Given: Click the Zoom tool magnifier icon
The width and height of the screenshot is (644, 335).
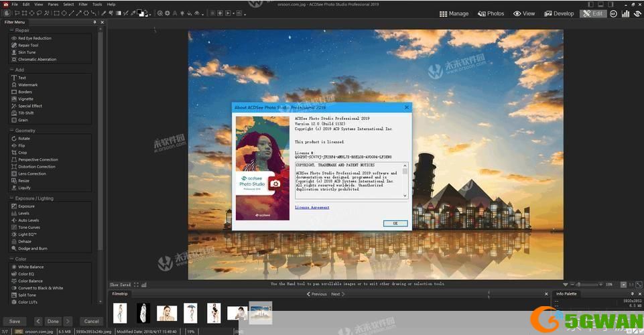Looking at the screenshot, I should pyautogui.click(x=159, y=13).
